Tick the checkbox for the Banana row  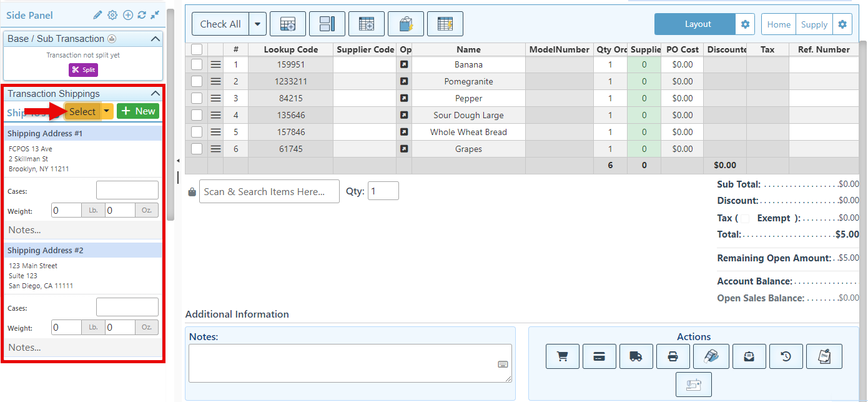point(197,64)
